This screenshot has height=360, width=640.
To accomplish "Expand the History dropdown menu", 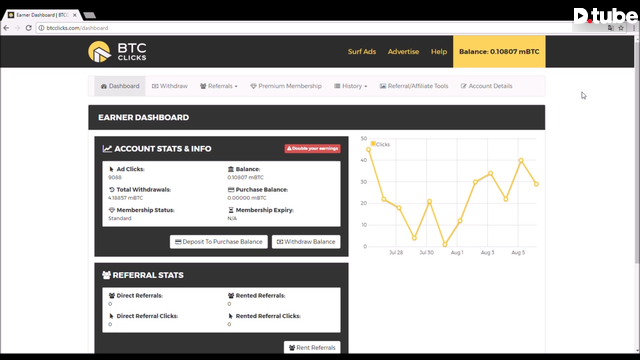I will (x=351, y=86).
